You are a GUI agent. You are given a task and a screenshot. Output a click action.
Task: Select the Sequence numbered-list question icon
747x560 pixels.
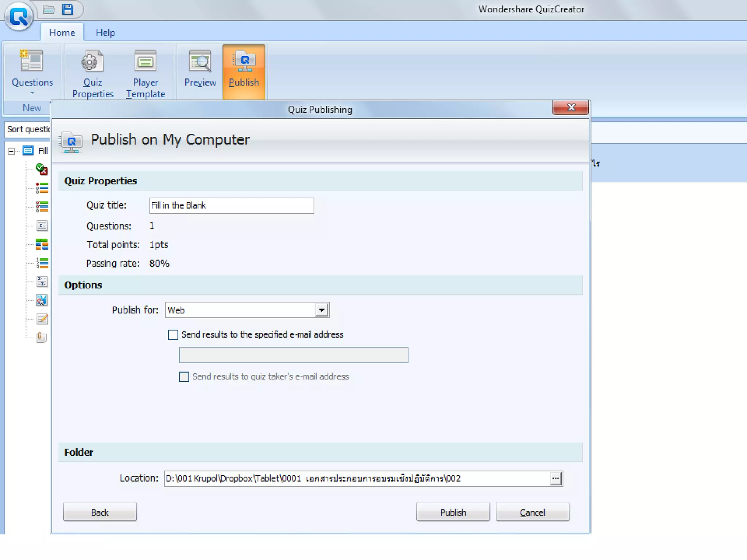pyautogui.click(x=42, y=263)
